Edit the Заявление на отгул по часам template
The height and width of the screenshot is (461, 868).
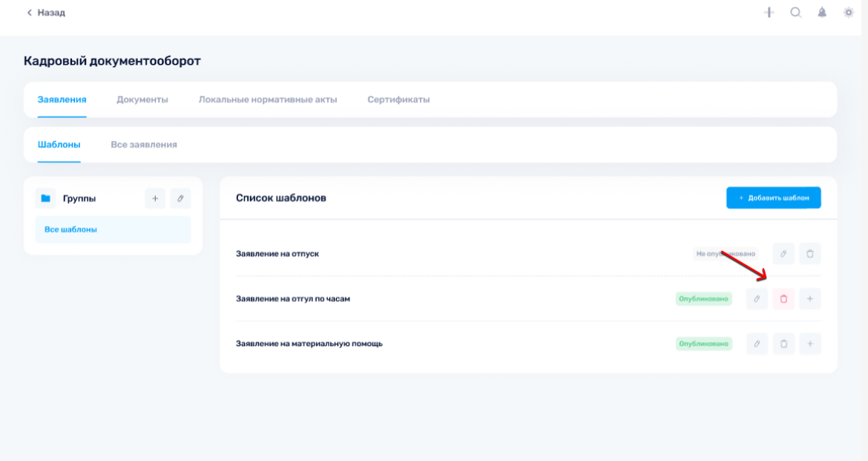757,299
